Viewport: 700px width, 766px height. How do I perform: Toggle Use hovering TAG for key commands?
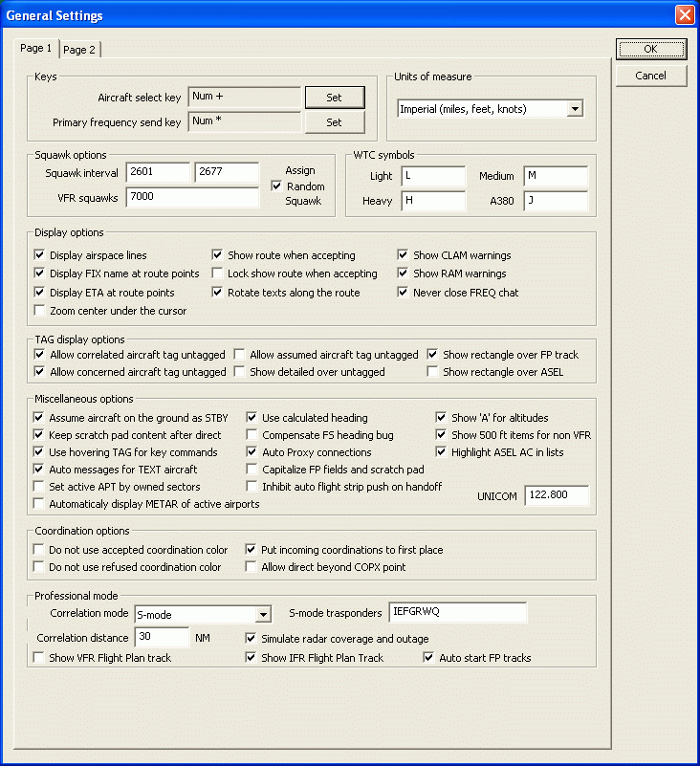(x=38, y=452)
